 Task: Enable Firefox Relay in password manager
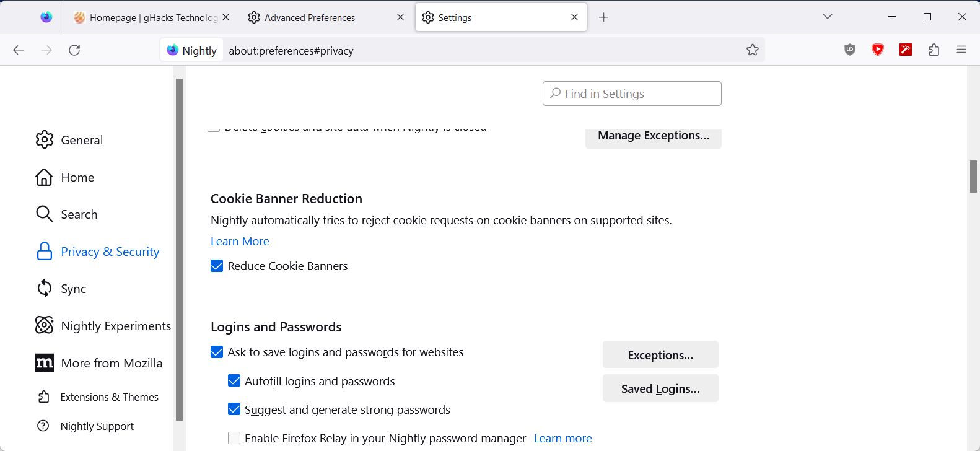234,439
